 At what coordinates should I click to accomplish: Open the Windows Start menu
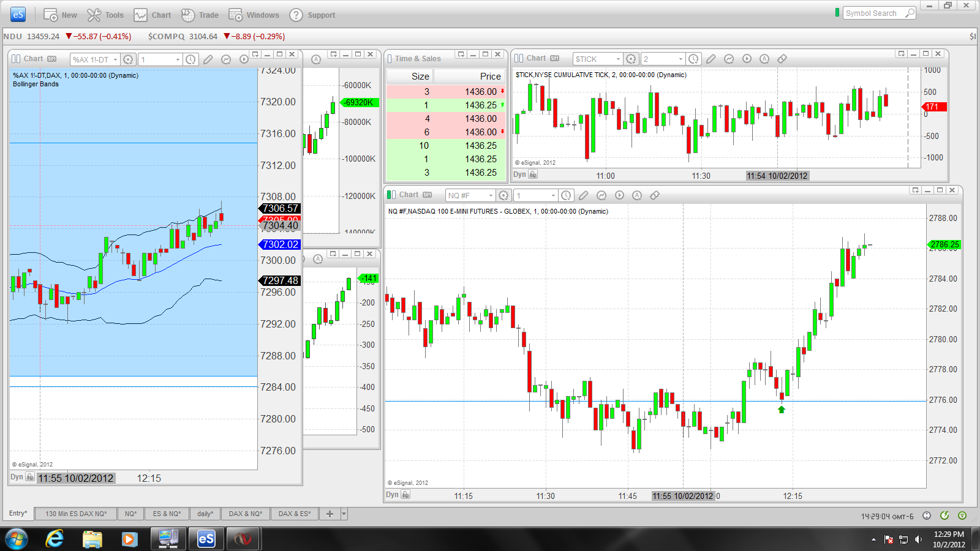tap(17, 539)
